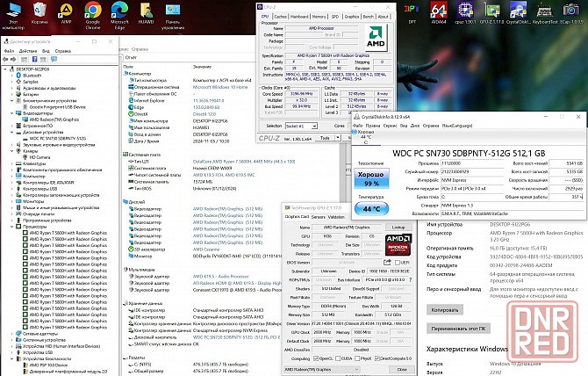Viewport: 588px width, 376px height.
Task: Switch to the Bench tab in CPU-Z
Action: (369, 17)
